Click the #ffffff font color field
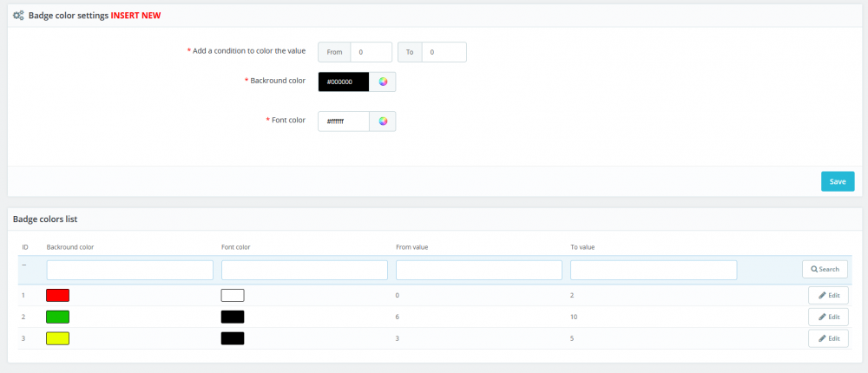The height and width of the screenshot is (373, 868). click(x=344, y=121)
